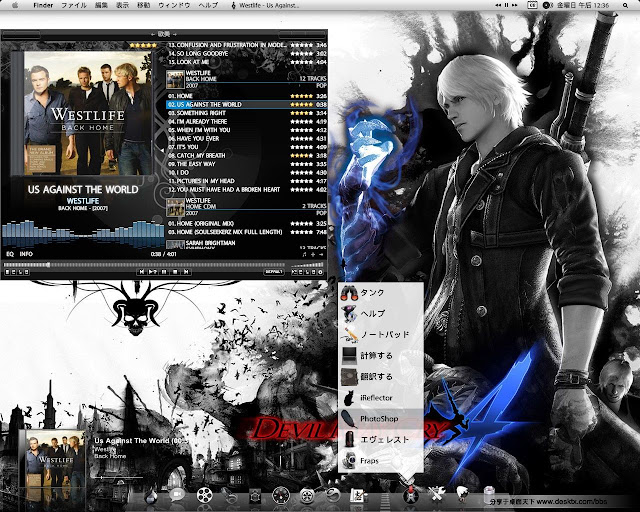The width and height of the screenshot is (640, 512).
Task: Open 計算する calculator entry in popup menu
Action: click(381, 356)
